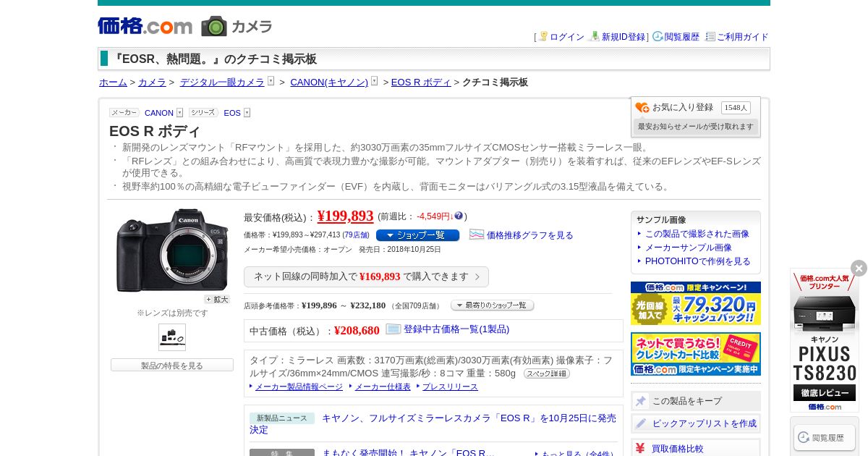Click ピックアップリストを作成 link
This screenshot has width=868, height=456.
pos(705,423)
